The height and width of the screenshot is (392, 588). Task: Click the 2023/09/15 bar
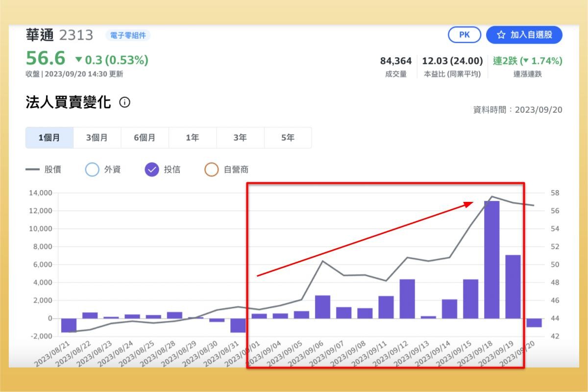470,299
